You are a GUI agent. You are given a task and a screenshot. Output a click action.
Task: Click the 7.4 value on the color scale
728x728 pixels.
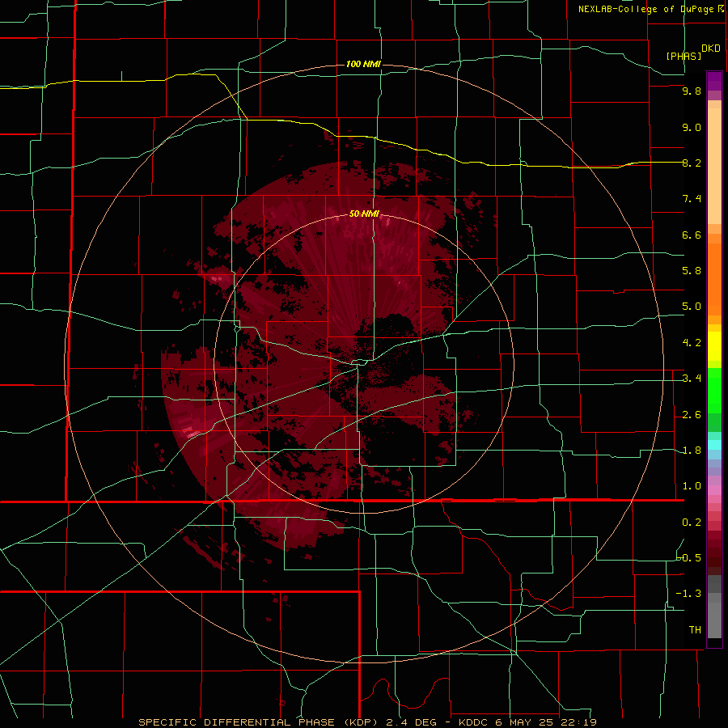click(692, 199)
